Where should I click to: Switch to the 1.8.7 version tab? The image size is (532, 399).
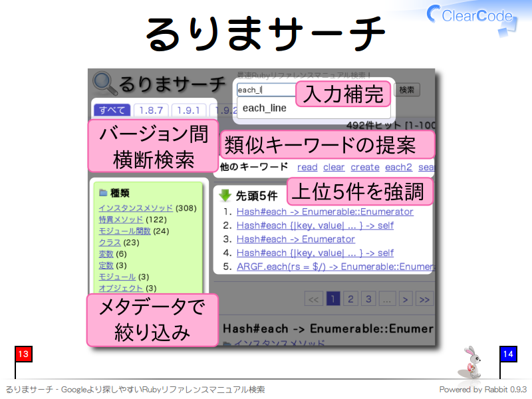[x=151, y=110]
